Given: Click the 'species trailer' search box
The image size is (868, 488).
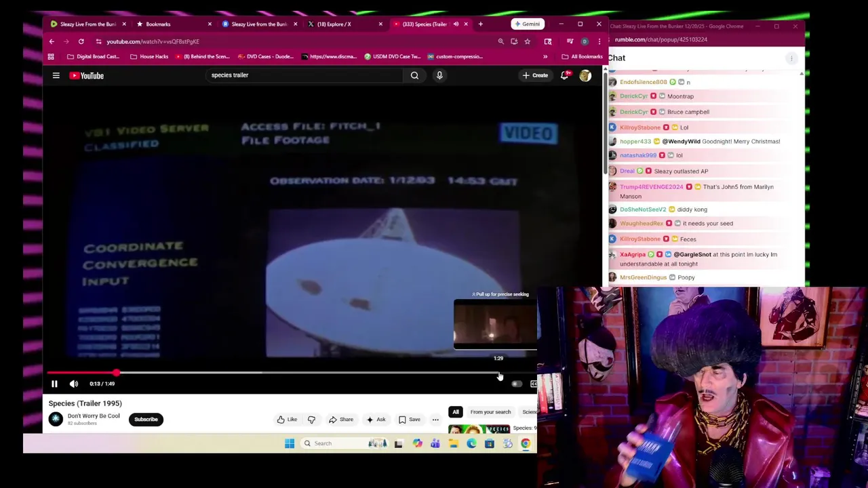Looking at the screenshot, I should pos(305,75).
